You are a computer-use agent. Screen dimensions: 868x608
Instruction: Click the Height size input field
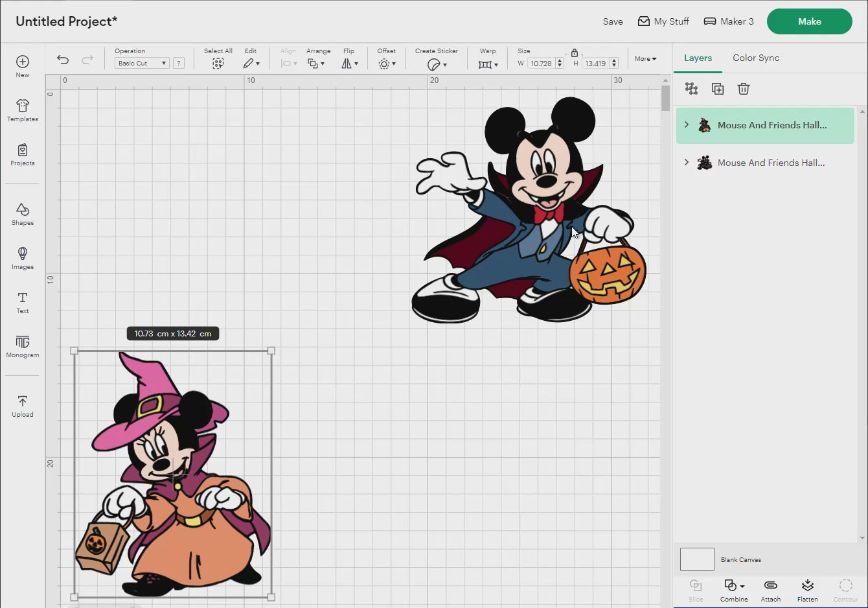point(596,64)
